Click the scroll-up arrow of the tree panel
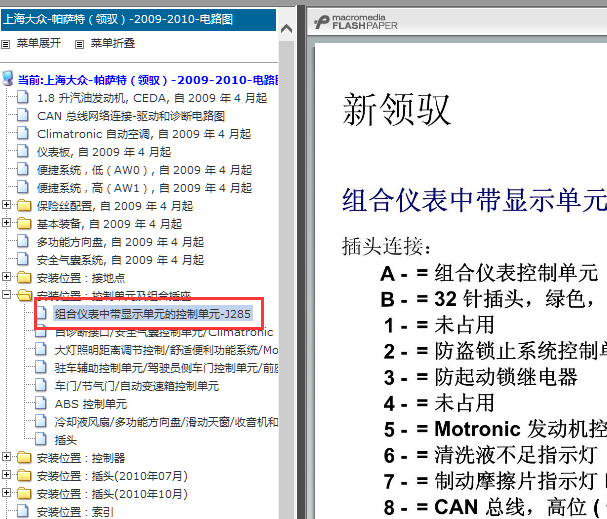 pos(286,28)
